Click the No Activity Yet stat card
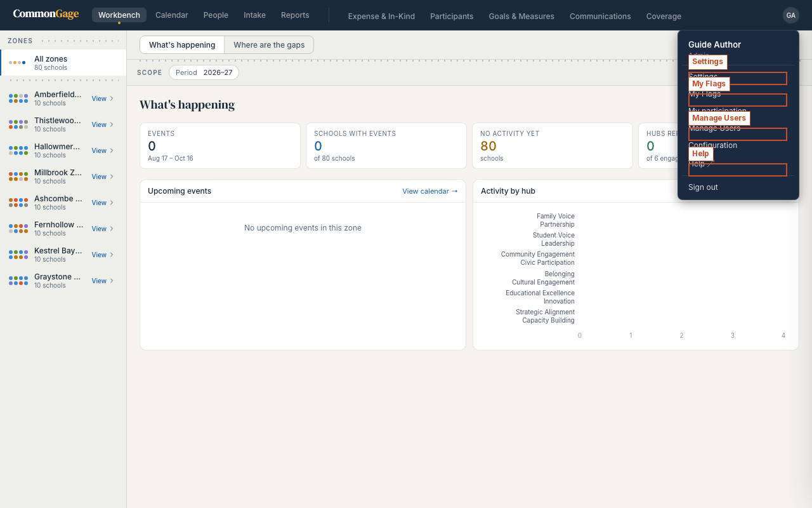Screen dimensions: 812x508 pos(553,146)
